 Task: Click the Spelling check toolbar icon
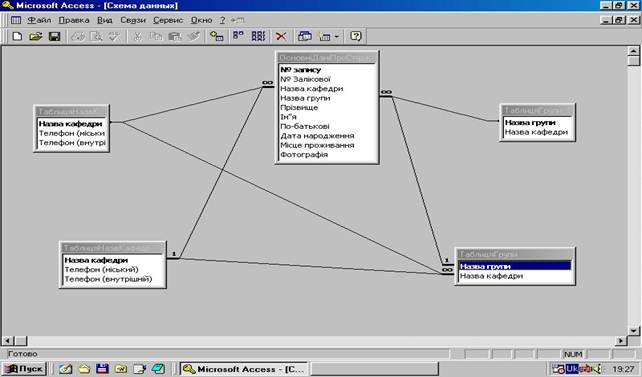[114, 36]
